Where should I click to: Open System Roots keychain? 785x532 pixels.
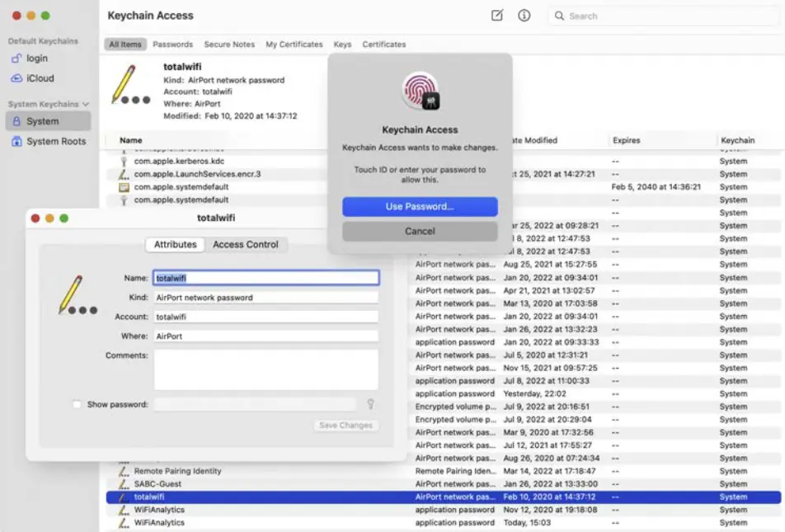tap(55, 141)
